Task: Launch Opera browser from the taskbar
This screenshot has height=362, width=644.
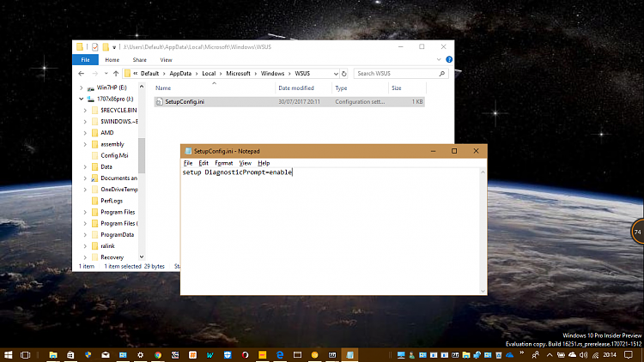Action: 246,354
